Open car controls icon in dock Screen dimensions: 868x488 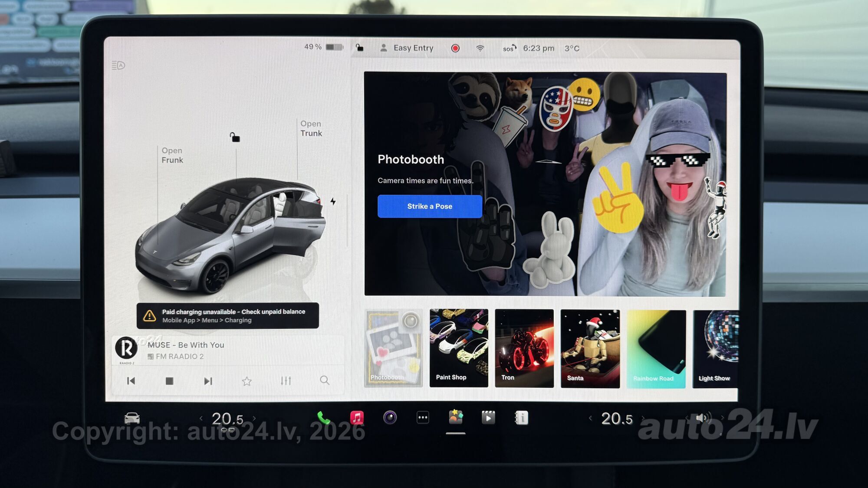tap(132, 418)
